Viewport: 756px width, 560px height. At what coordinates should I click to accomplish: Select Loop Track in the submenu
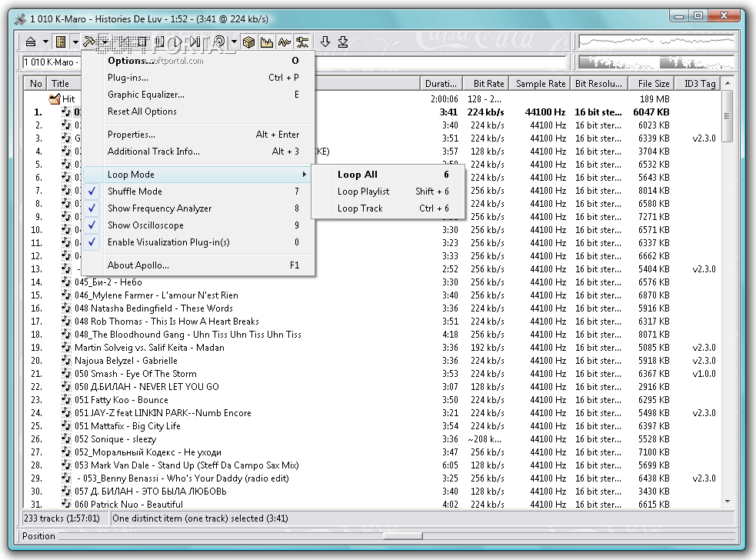point(388,208)
